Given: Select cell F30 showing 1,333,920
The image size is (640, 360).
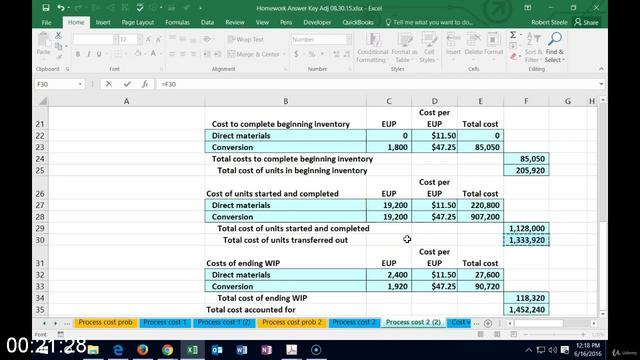Looking at the screenshot, I should click(526, 240).
